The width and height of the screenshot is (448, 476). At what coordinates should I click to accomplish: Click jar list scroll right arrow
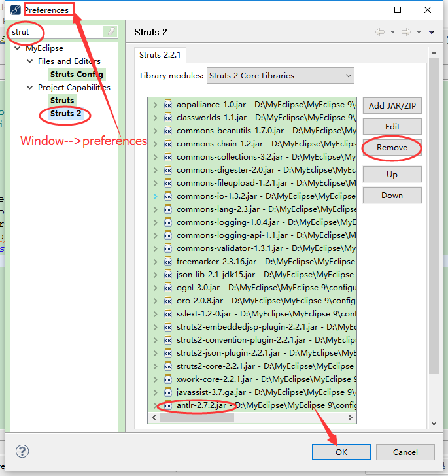click(351, 418)
